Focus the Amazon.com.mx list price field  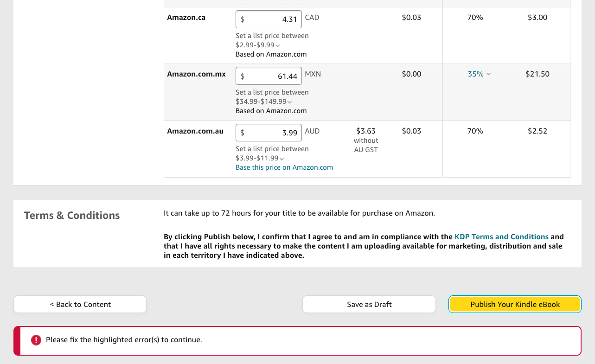point(269,76)
